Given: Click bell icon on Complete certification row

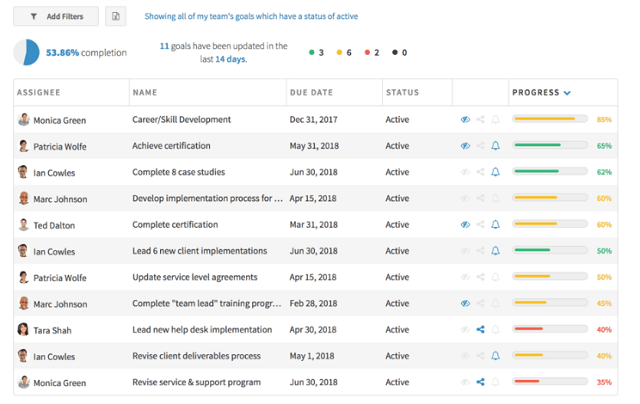Looking at the screenshot, I should 496,224.
